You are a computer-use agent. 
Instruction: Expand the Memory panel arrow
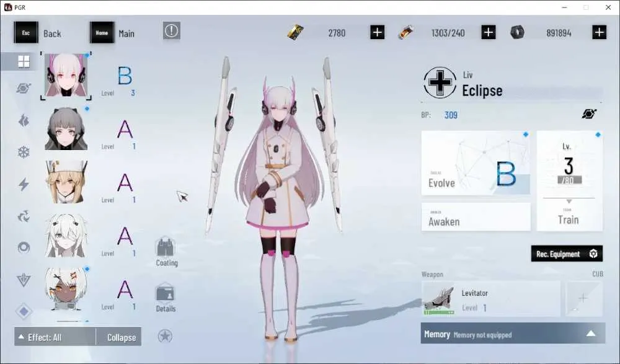[x=591, y=334]
